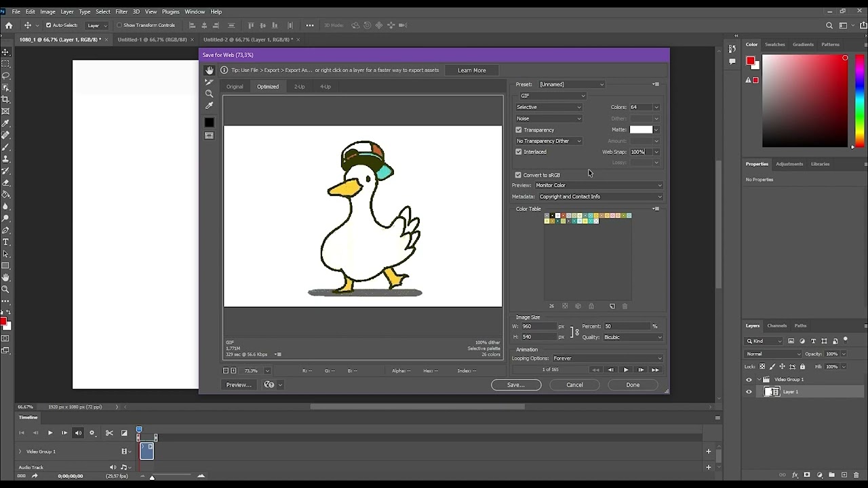Play the animation preview in dialog
The width and height of the screenshot is (868, 488).
point(625,370)
